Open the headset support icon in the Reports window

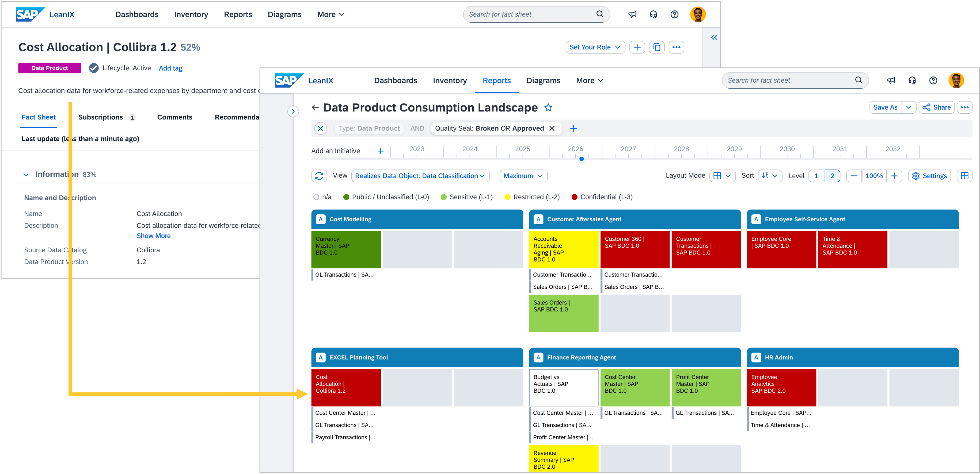pos(912,80)
